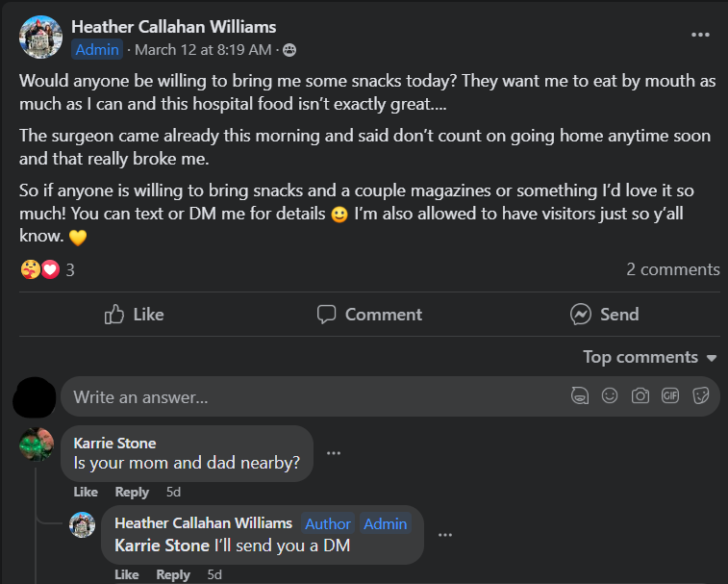Open the post's three-dot options menu
This screenshot has width=728, height=584.
tap(700, 35)
